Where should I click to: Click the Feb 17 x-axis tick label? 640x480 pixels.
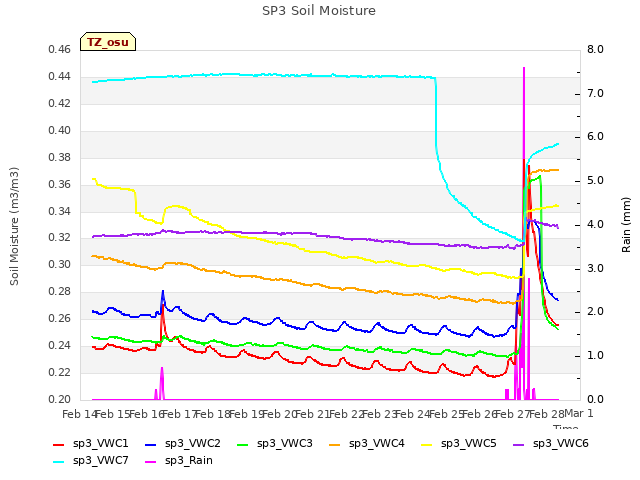point(179,414)
